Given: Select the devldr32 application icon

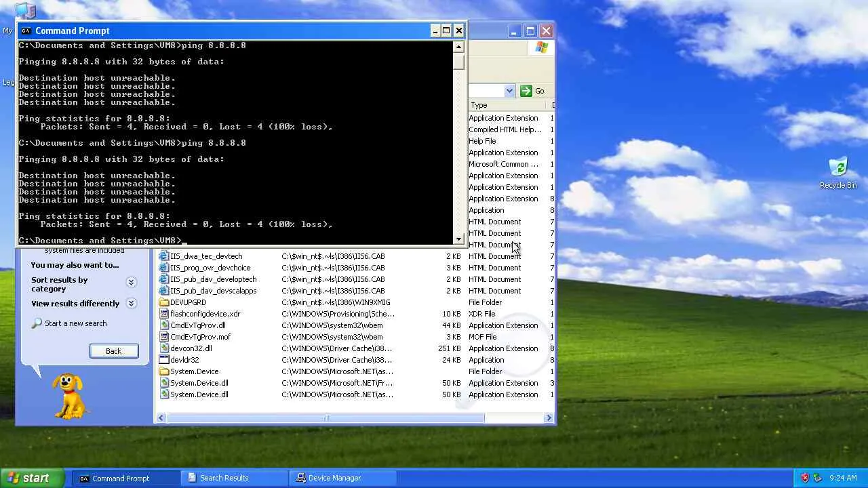Looking at the screenshot, I should pos(163,360).
